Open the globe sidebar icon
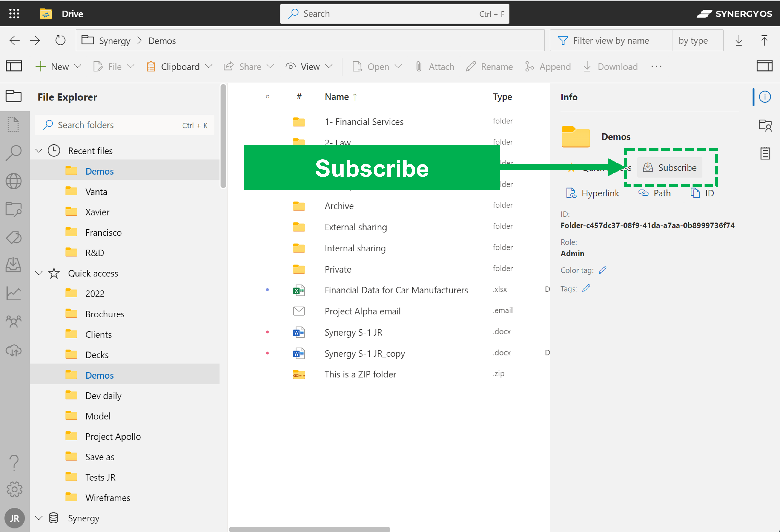Screen dimensions: 780x532 [x=14, y=181]
